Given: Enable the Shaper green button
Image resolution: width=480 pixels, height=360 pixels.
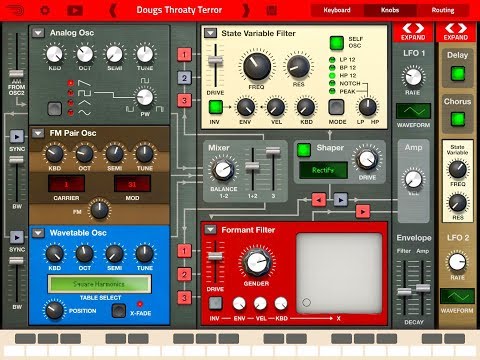Looking at the screenshot, I should pyautogui.click(x=304, y=150).
